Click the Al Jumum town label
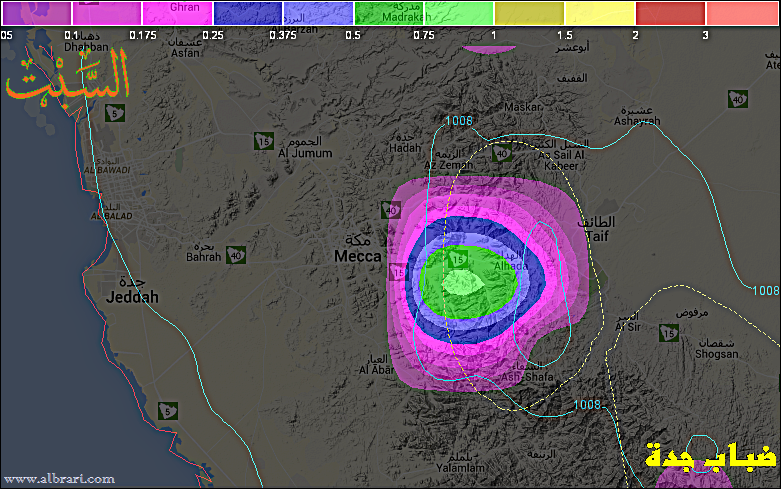The height and width of the screenshot is (489, 781). (x=305, y=153)
